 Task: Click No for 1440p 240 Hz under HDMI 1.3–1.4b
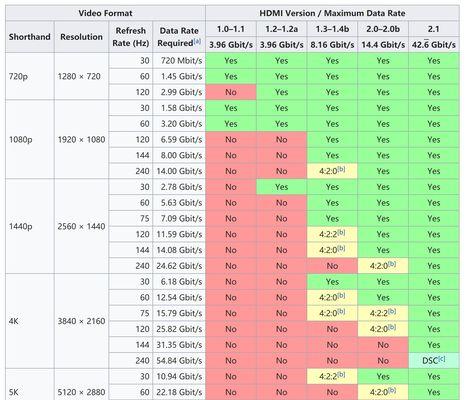click(x=332, y=266)
